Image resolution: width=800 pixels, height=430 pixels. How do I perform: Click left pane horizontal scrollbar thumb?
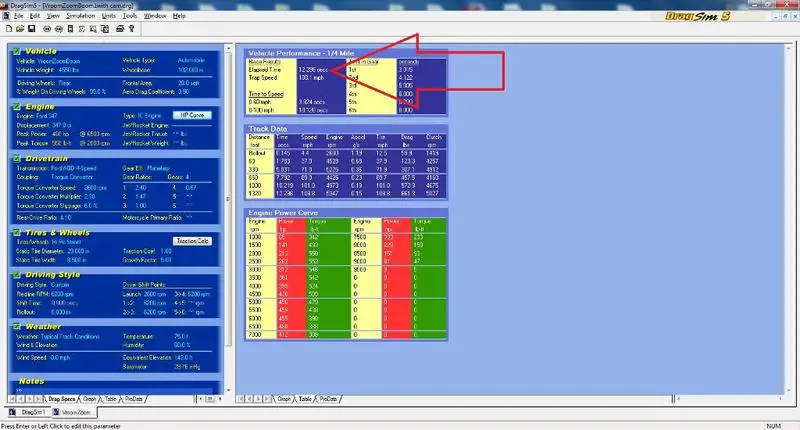click(x=210, y=399)
